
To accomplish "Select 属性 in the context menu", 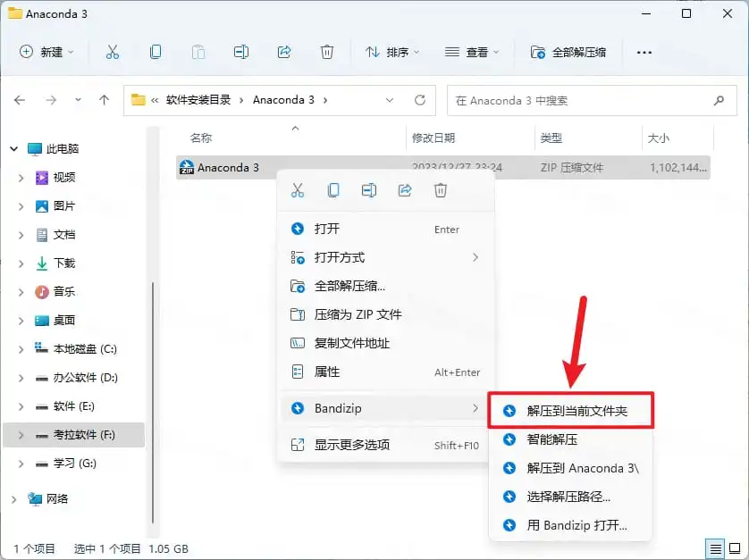I will coord(385,372).
